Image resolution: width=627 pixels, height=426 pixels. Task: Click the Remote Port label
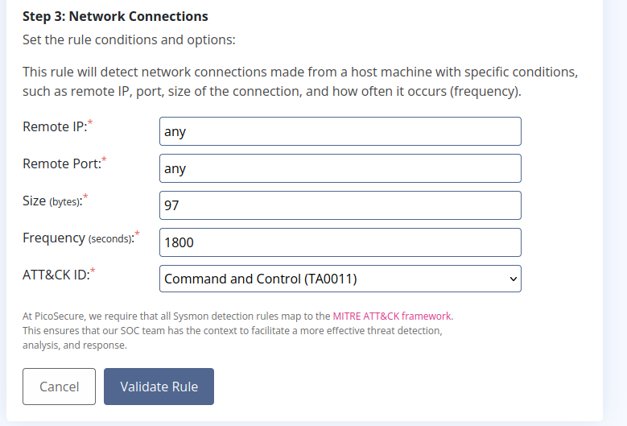(62, 164)
